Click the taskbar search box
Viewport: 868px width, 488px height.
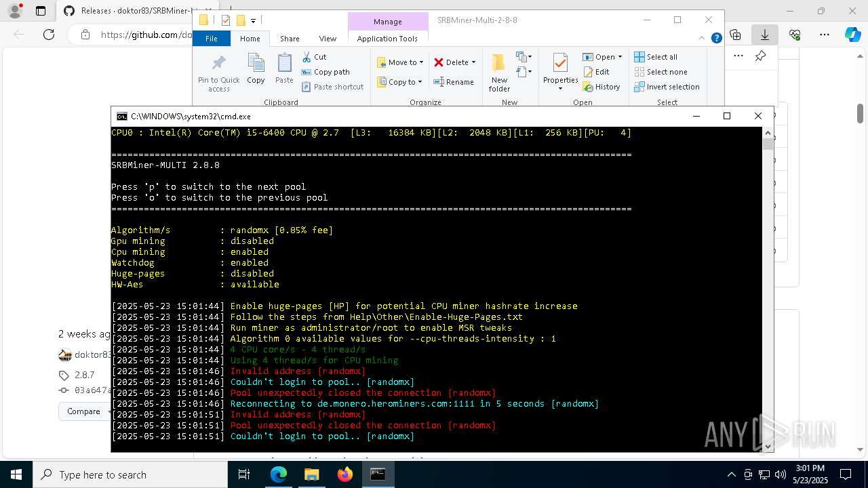[130, 474]
